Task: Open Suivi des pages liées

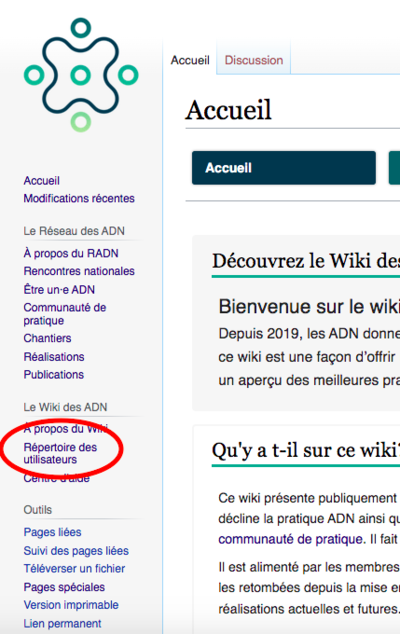Action: click(76, 551)
